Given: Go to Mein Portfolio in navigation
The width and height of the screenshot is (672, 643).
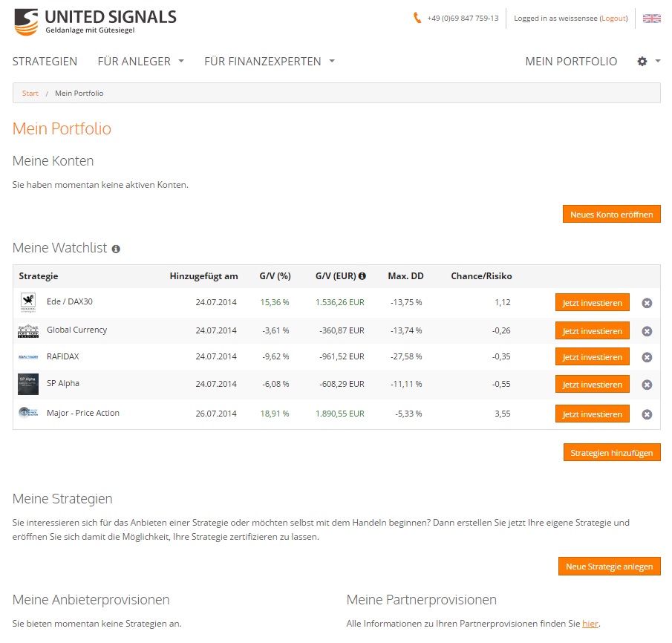Looking at the screenshot, I should click(x=570, y=62).
